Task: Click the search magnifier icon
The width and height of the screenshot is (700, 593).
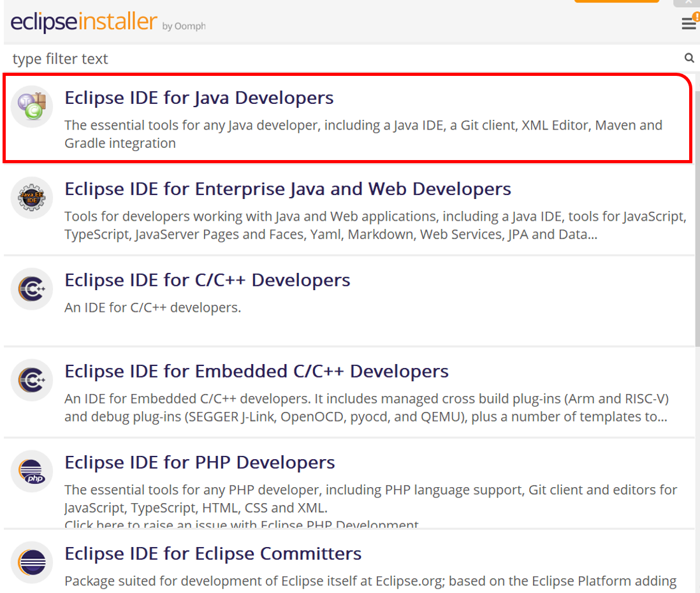Action: pyautogui.click(x=689, y=58)
